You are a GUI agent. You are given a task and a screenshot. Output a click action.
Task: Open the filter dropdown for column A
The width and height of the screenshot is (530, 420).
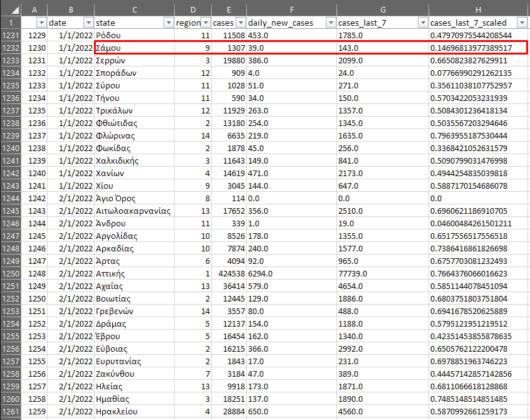41,23
